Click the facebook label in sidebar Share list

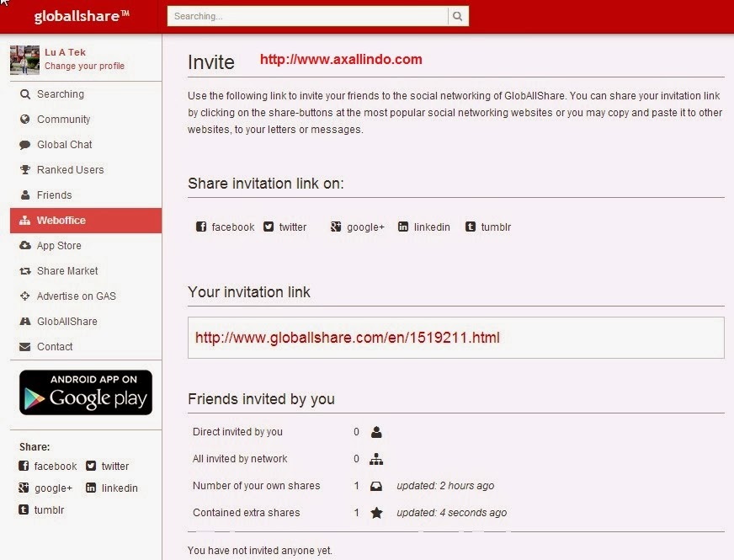56,467
